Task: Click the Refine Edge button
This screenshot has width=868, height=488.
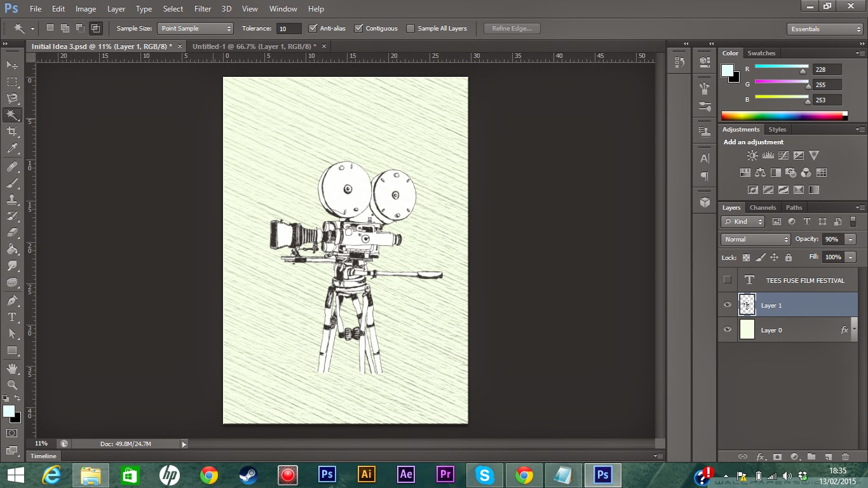Action: point(512,28)
